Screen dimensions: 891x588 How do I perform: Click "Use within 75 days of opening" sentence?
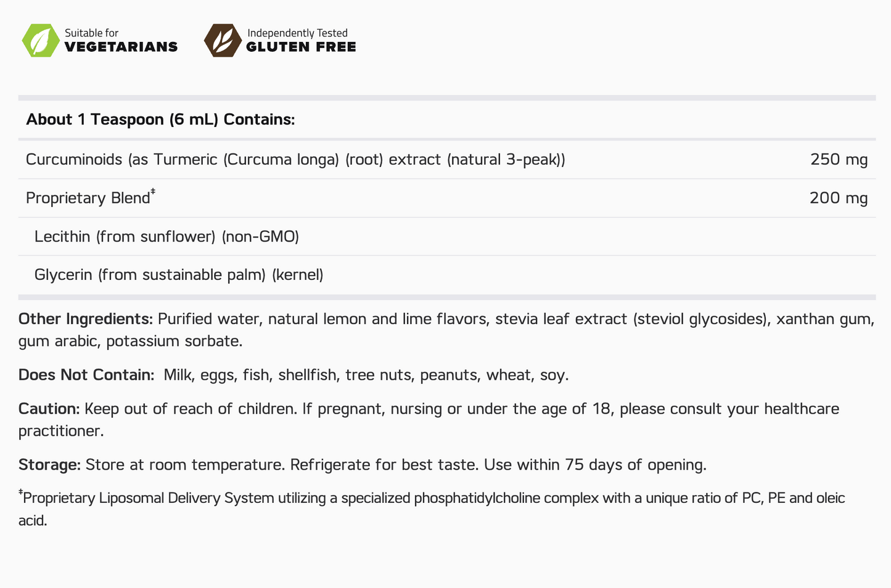pyautogui.click(x=595, y=465)
